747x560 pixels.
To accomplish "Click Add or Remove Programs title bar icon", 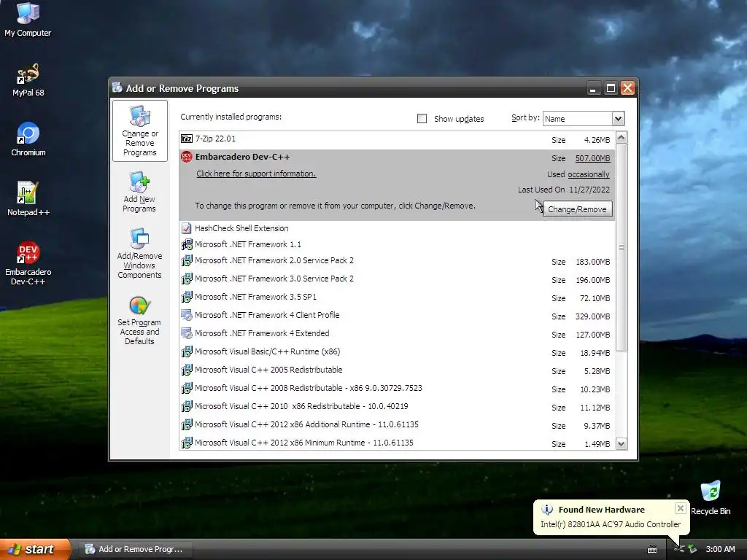I will pos(117,87).
